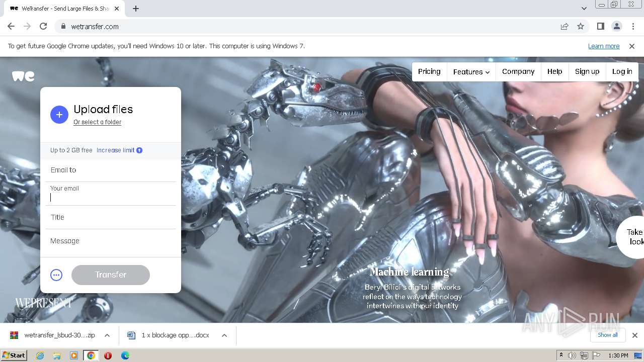Click the Increase limit arrow icon

click(x=139, y=150)
